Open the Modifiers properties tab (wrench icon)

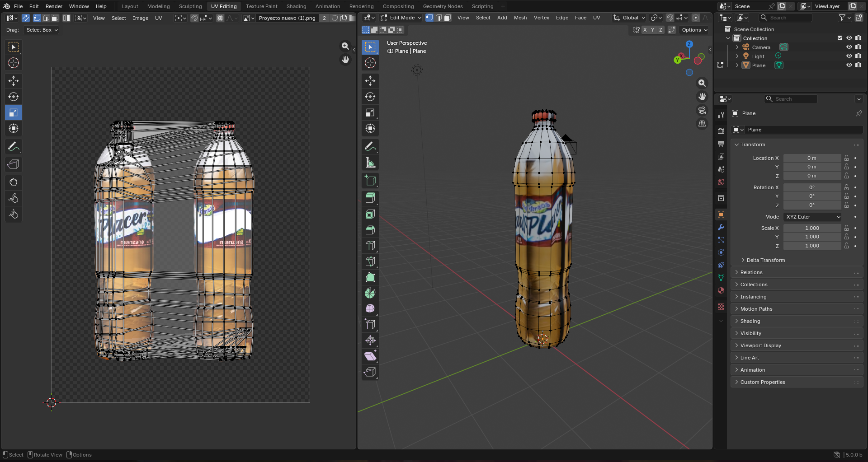coord(721,227)
